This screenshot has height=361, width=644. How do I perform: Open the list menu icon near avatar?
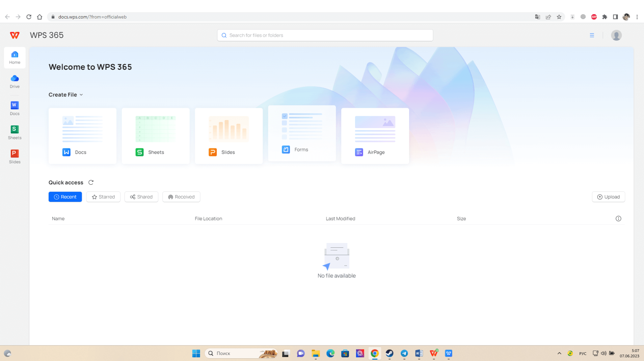pos(592,35)
